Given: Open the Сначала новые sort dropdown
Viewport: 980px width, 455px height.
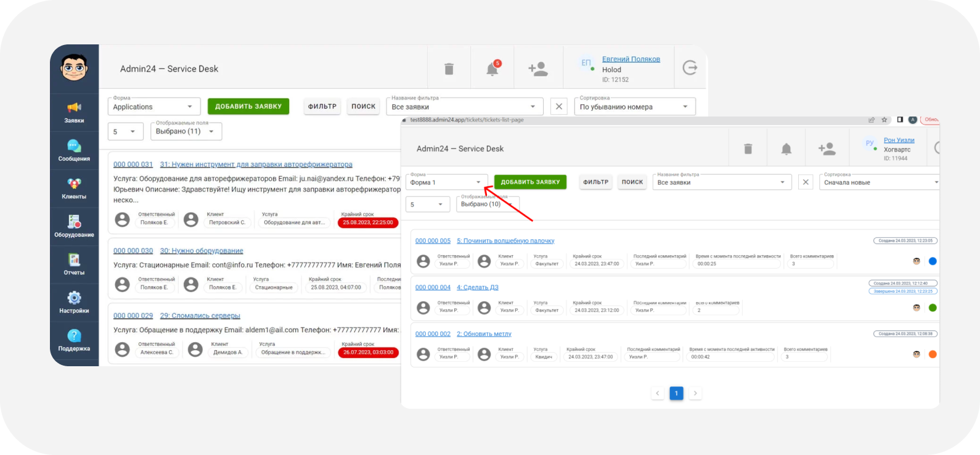Looking at the screenshot, I should click(880, 182).
